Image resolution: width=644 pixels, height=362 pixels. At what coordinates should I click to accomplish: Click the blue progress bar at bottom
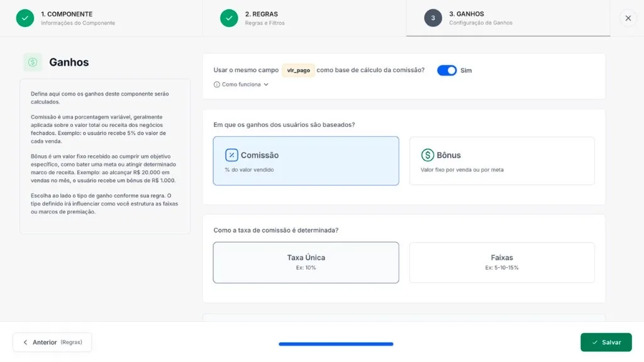tap(336, 344)
